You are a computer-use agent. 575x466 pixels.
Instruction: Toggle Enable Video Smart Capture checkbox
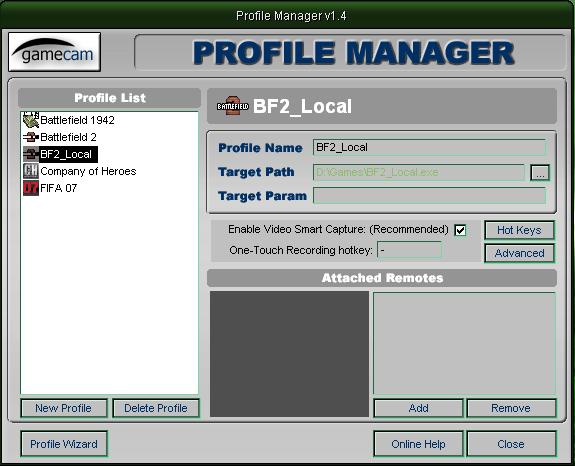coord(460,230)
